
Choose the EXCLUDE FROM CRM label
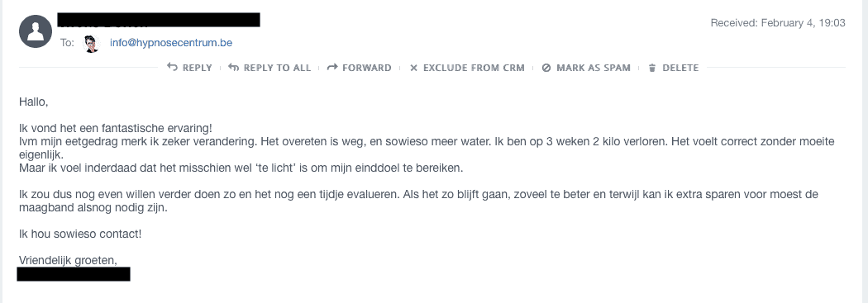474,68
